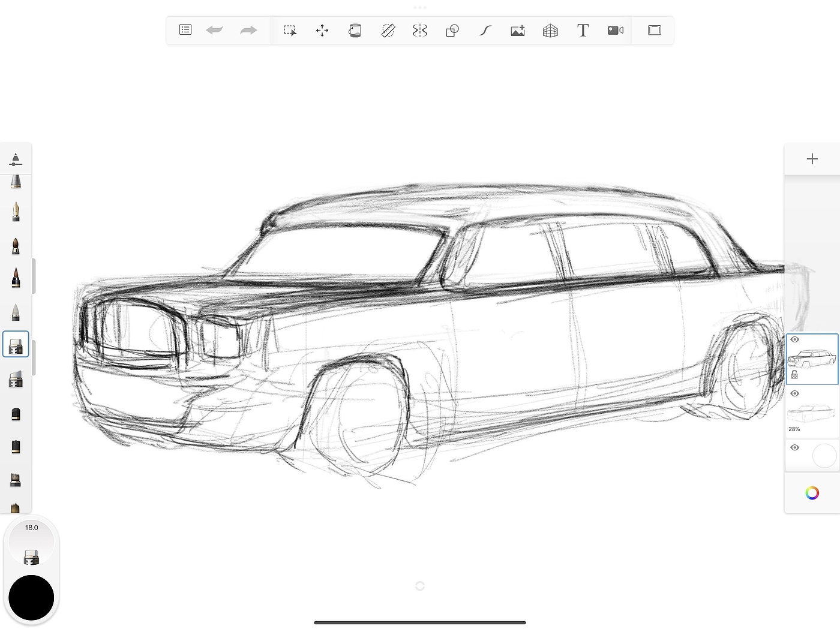Hide the top car sketch layer
840x629 pixels.
coord(795,339)
